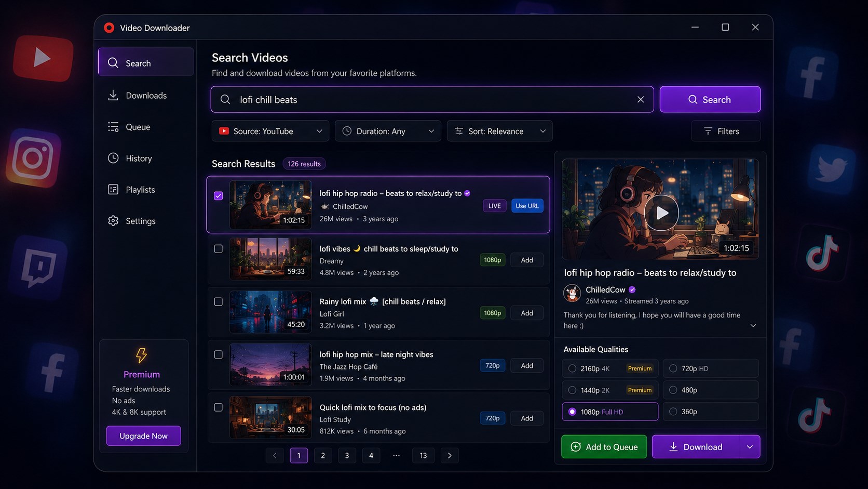Viewport: 868px width, 489px height.
Task: Jump to results page 13
Action: pyautogui.click(x=424, y=455)
